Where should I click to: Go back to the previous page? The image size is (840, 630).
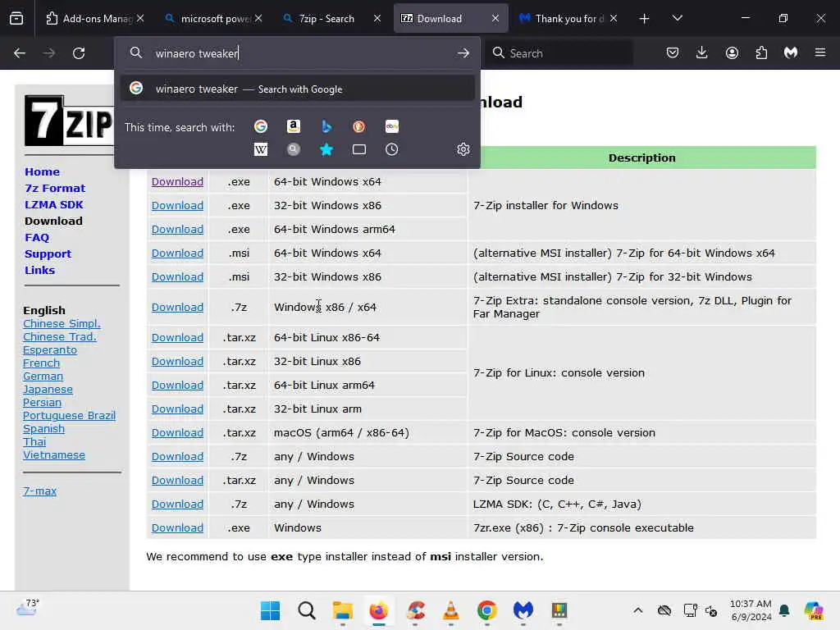pos(20,53)
